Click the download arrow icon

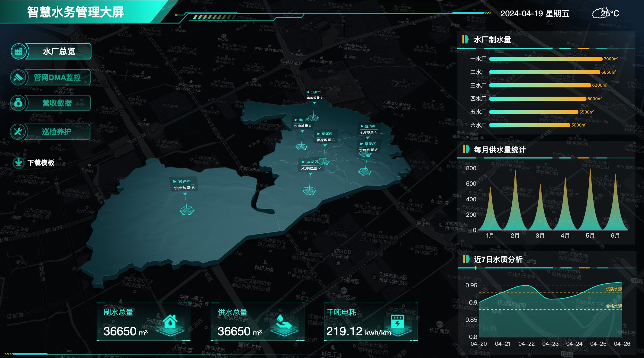(18, 163)
